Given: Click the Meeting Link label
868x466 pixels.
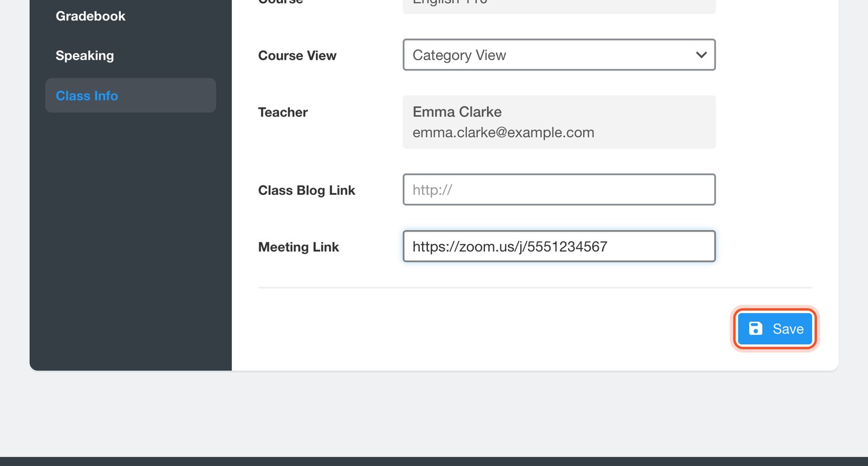Looking at the screenshot, I should click(x=298, y=247).
